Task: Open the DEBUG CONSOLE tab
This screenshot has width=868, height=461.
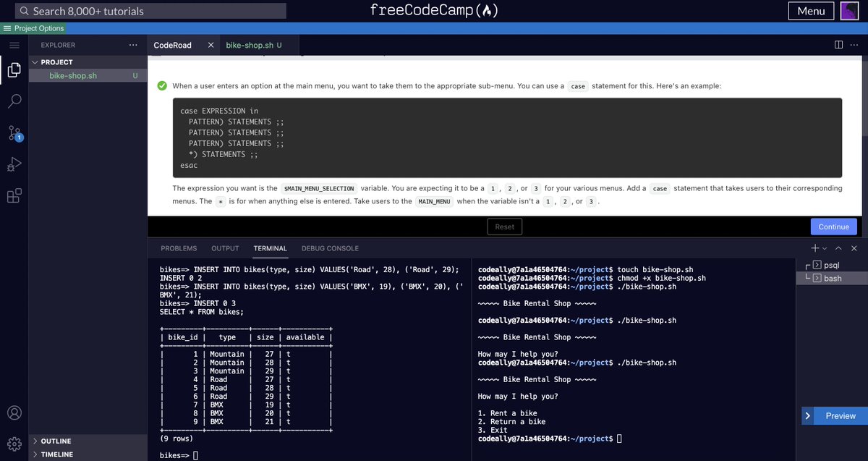Action: [x=330, y=248]
